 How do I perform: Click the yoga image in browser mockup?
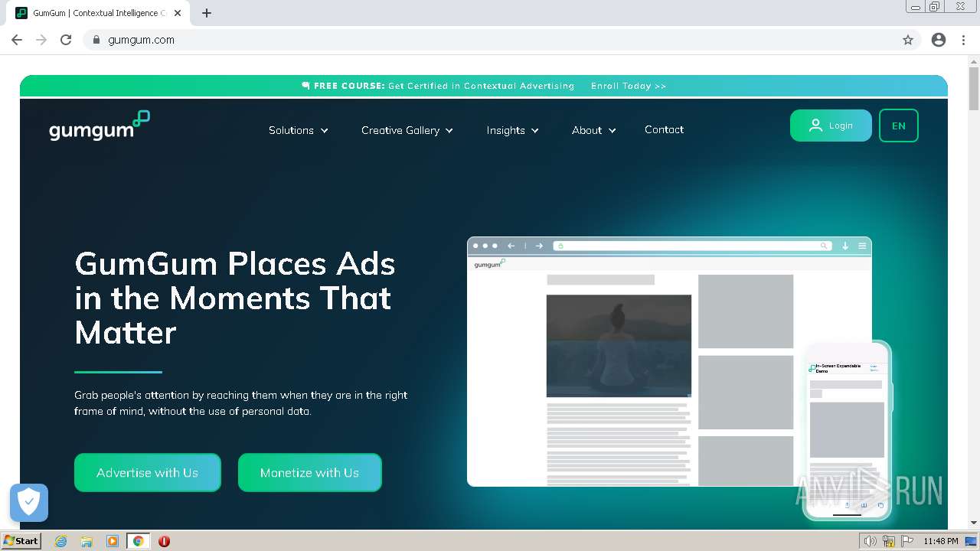click(619, 346)
